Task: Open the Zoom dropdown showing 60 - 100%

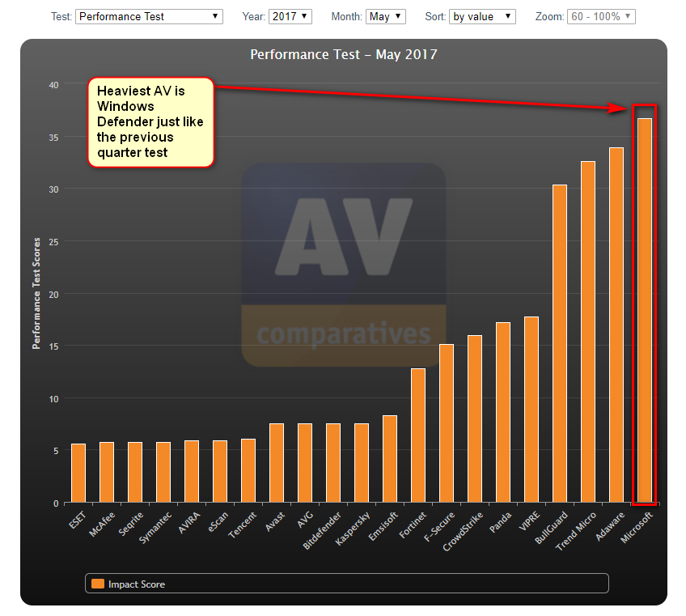Action: [x=601, y=17]
